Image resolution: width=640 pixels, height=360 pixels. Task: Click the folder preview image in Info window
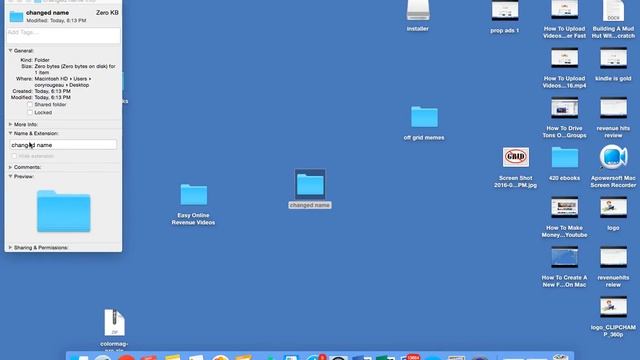(x=64, y=211)
